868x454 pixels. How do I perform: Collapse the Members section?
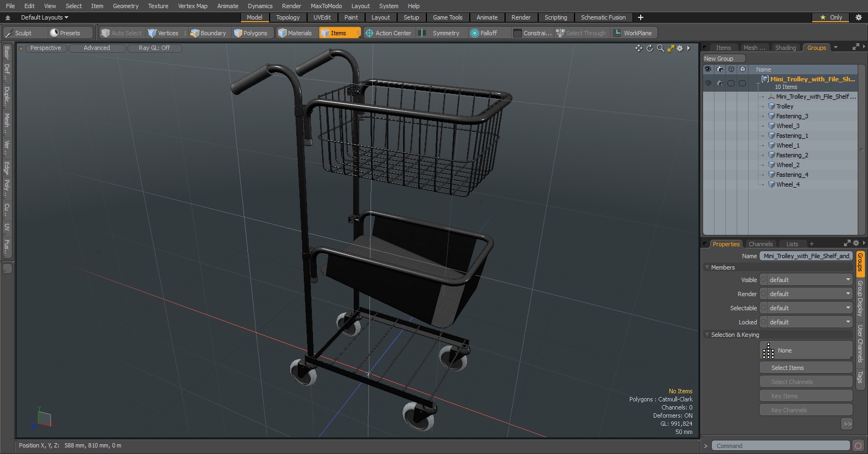point(707,267)
